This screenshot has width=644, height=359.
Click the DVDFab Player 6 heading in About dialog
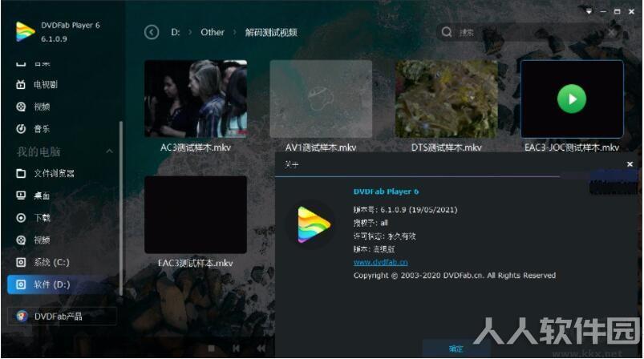coord(386,192)
